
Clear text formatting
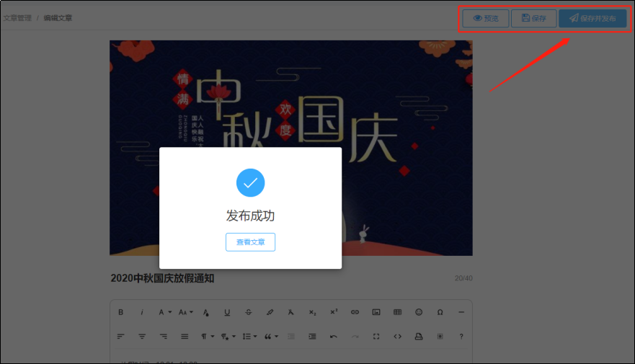click(x=290, y=312)
